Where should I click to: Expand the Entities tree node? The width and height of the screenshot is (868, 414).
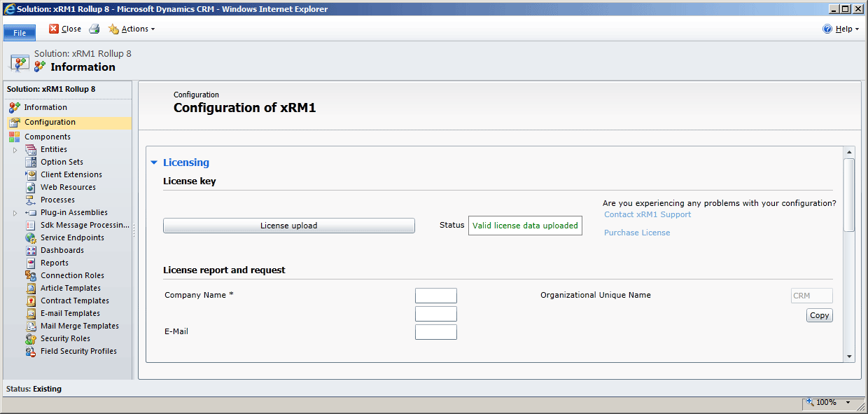(15, 150)
